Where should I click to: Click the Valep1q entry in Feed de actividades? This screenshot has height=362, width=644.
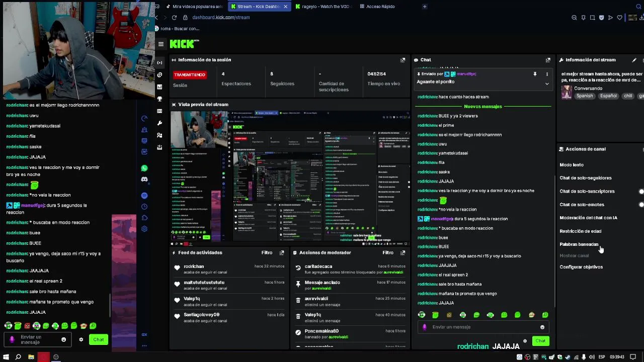228,302
